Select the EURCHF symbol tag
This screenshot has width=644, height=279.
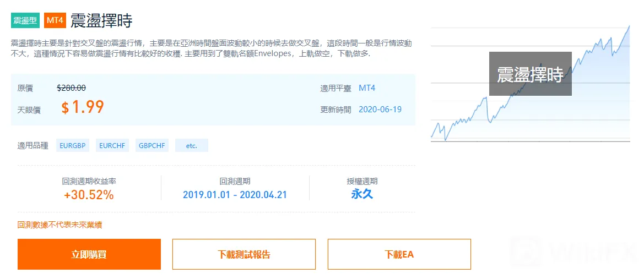pyautogui.click(x=112, y=145)
